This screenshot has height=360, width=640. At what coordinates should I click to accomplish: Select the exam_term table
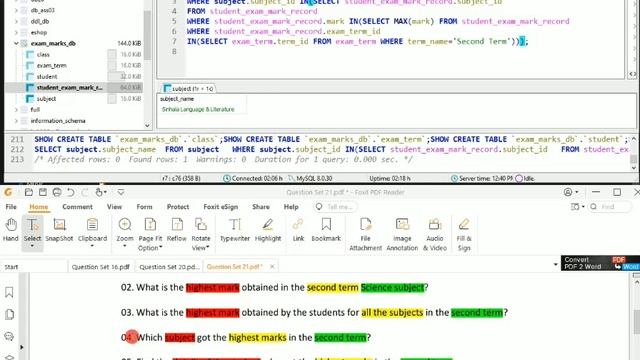[51, 65]
